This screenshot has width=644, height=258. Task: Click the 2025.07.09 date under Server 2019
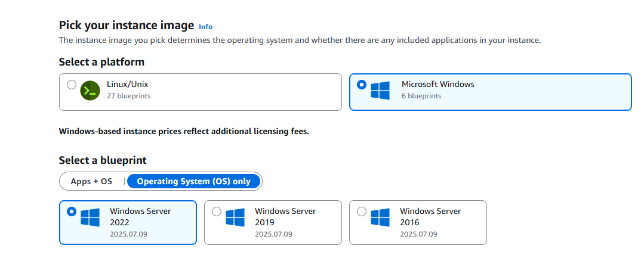coord(273,235)
